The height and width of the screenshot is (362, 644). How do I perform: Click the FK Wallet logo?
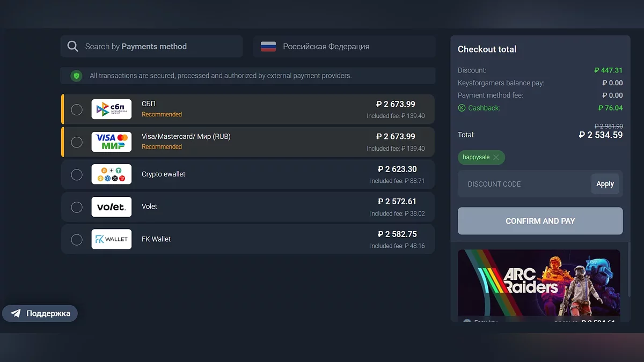click(111, 239)
